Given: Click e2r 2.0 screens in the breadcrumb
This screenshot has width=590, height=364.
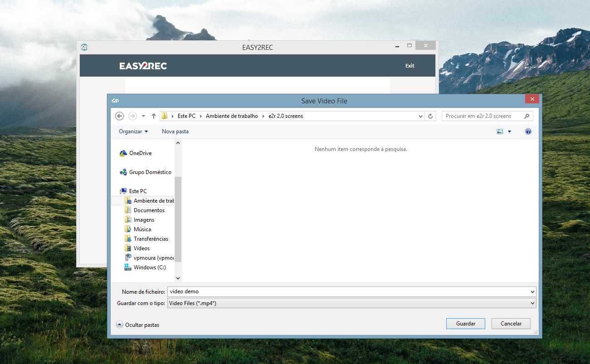Looking at the screenshot, I should (286, 116).
